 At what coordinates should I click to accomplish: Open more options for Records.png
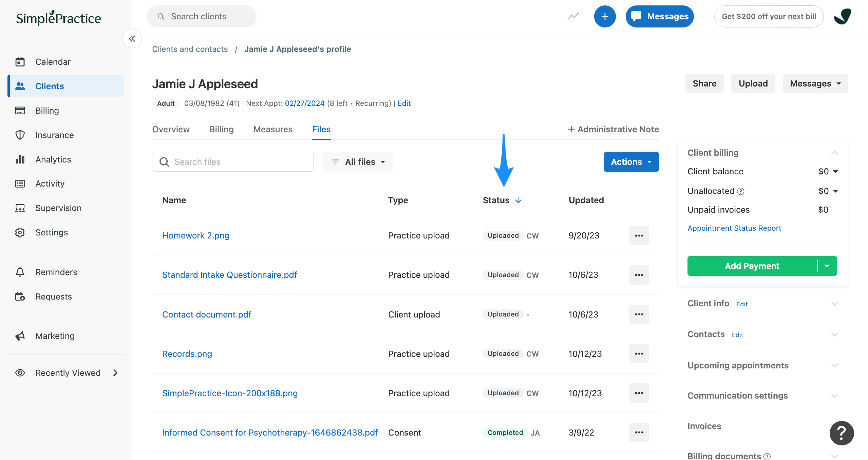(x=639, y=354)
